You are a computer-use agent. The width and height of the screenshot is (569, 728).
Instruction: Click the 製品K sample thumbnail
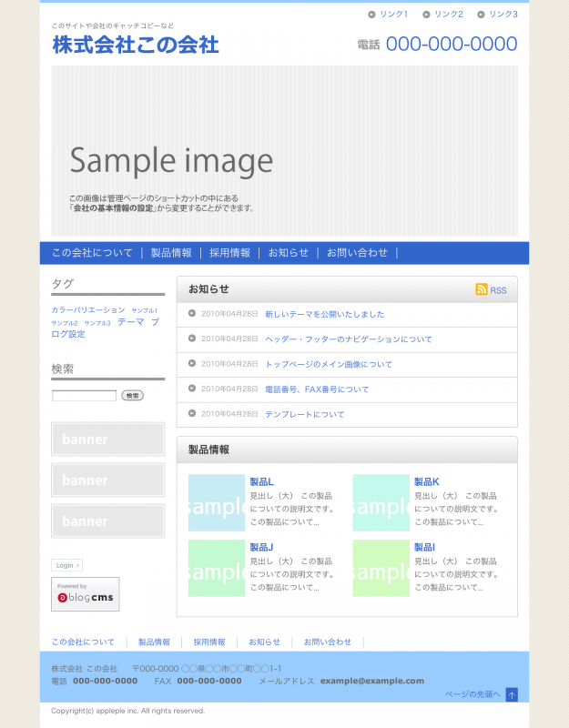click(x=381, y=503)
